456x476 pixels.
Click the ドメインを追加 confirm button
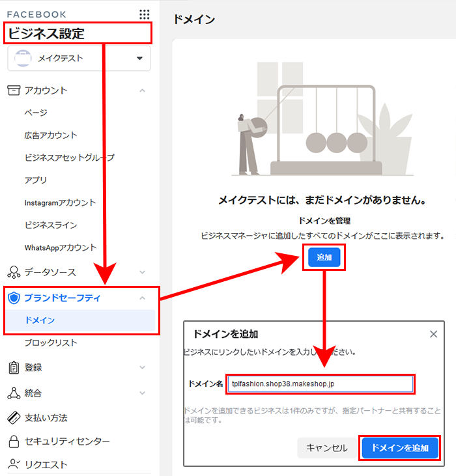(x=400, y=448)
